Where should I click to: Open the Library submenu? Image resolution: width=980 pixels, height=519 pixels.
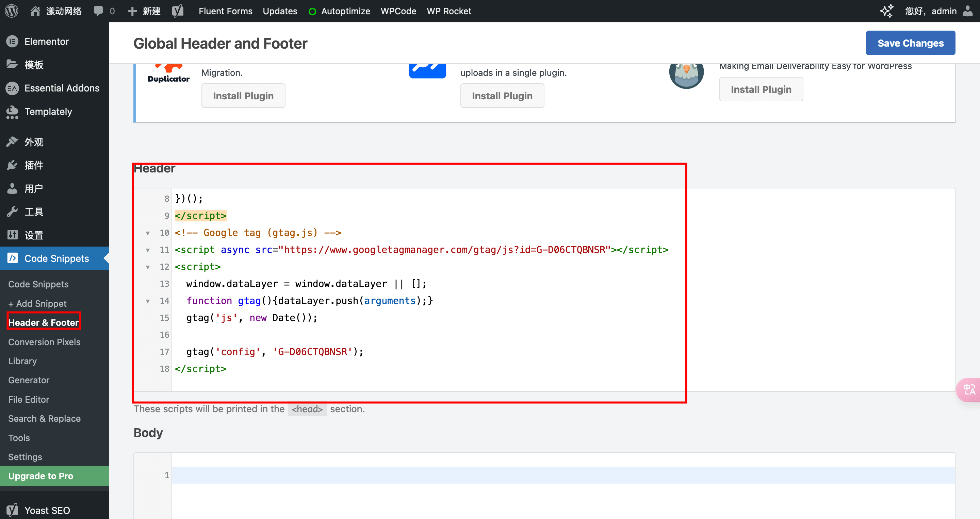22,361
